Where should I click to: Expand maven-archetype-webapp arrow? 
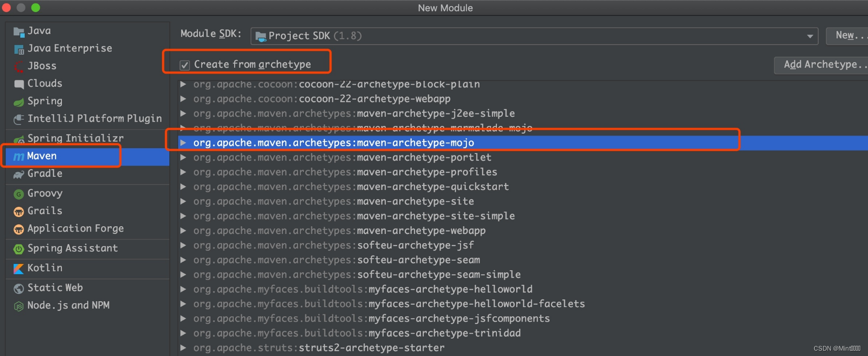[183, 231]
